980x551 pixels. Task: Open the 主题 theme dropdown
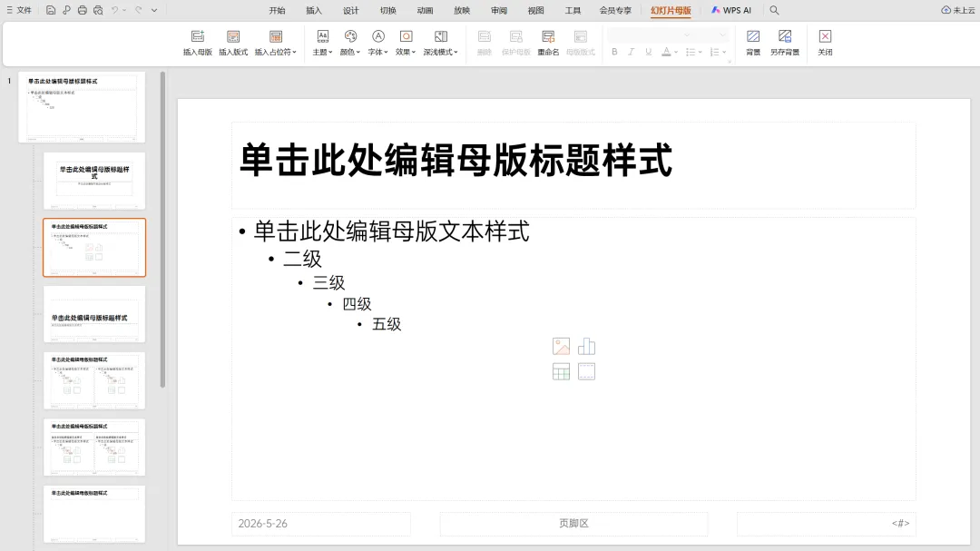[322, 43]
